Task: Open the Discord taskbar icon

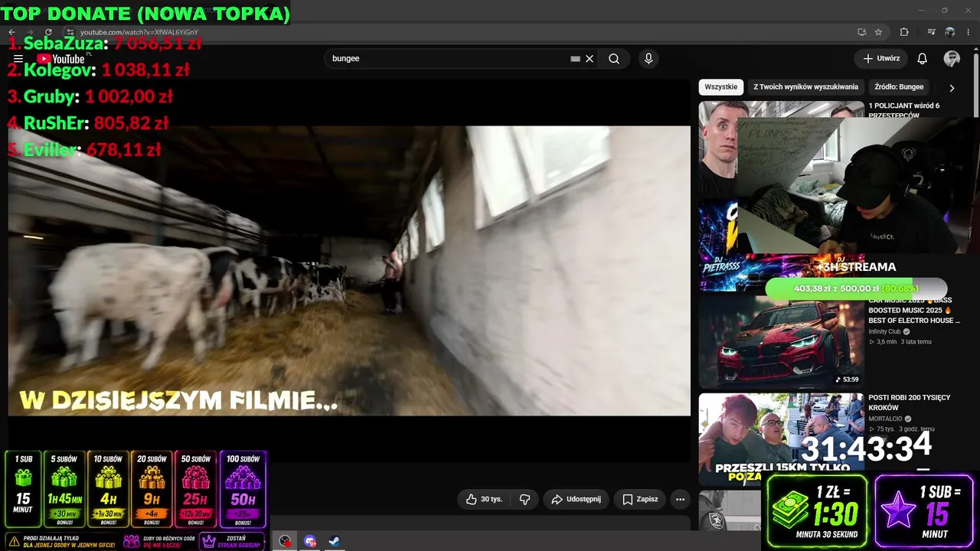Action: [310, 541]
